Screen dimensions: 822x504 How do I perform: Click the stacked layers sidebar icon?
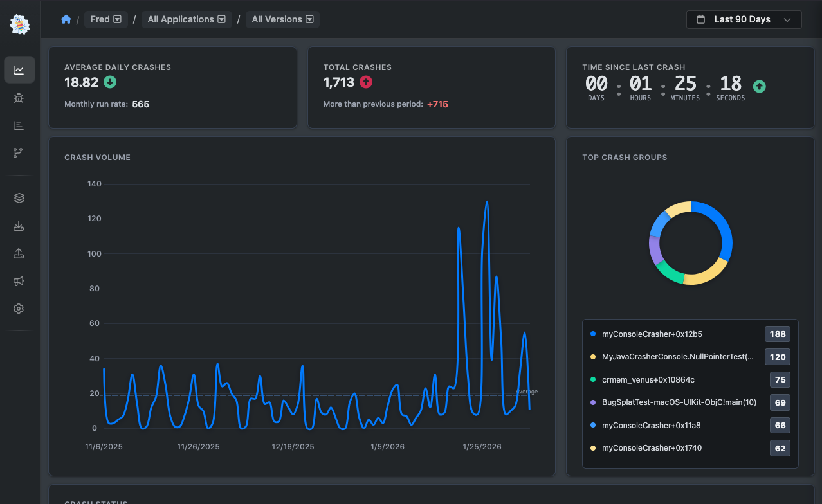19,198
